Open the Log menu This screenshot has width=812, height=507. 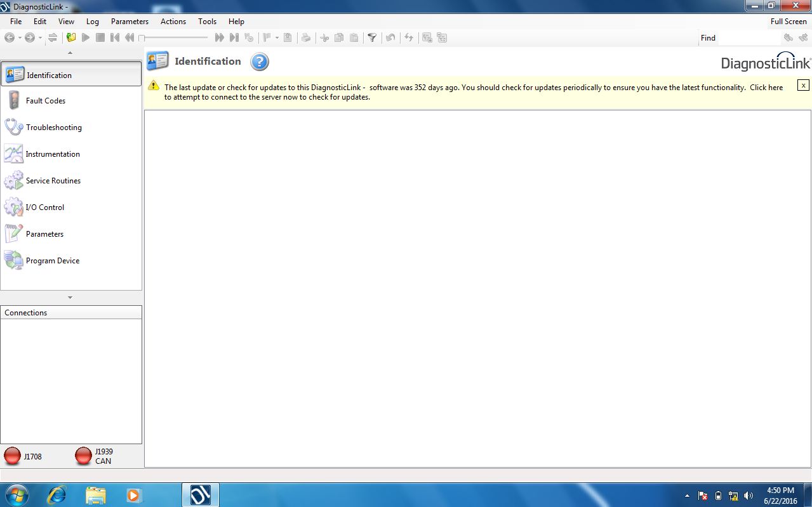click(x=93, y=22)
